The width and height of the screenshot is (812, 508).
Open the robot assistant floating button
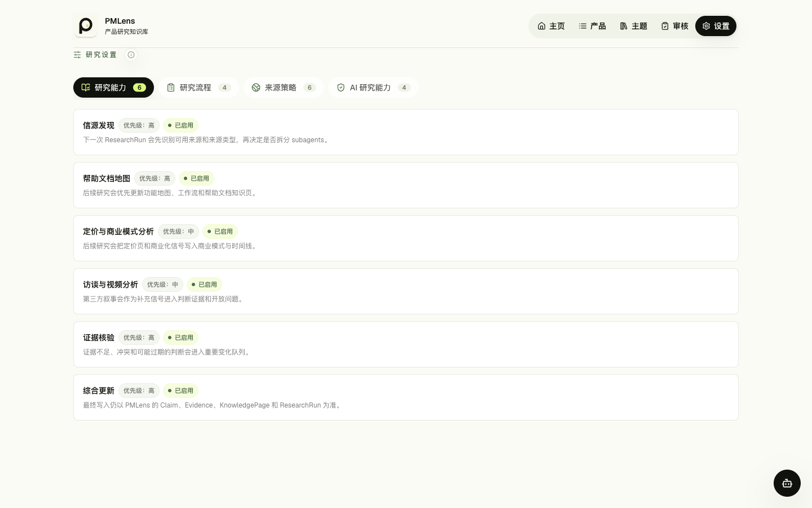click(x=787, y=483)
